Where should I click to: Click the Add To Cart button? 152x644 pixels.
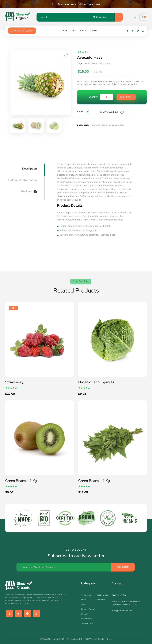click(126, 97)
